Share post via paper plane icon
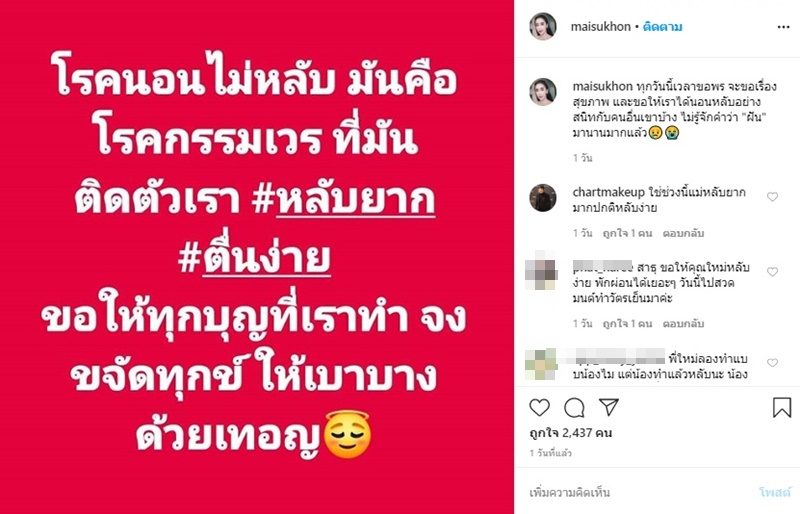800x514 pixels. pos(609,407)
